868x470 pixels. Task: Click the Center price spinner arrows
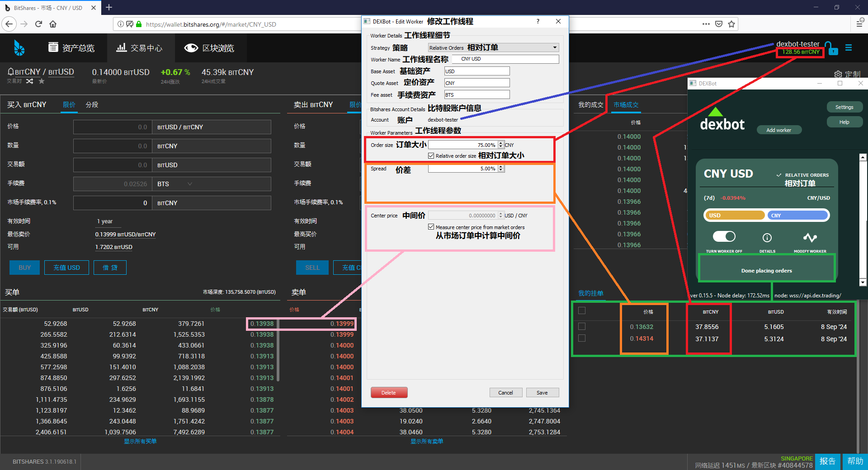[500, 215]
